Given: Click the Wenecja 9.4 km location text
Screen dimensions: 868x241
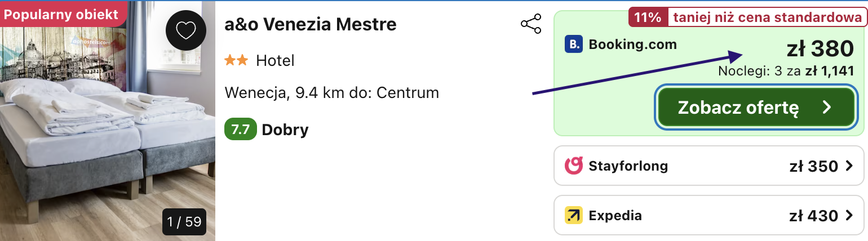Looking at the screenshot, I should point(331,92).
